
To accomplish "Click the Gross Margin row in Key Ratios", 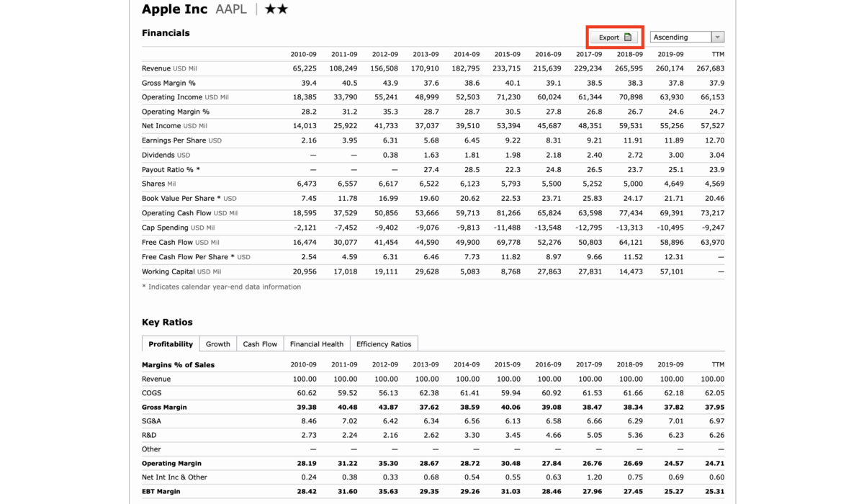I will coord(433,407).
